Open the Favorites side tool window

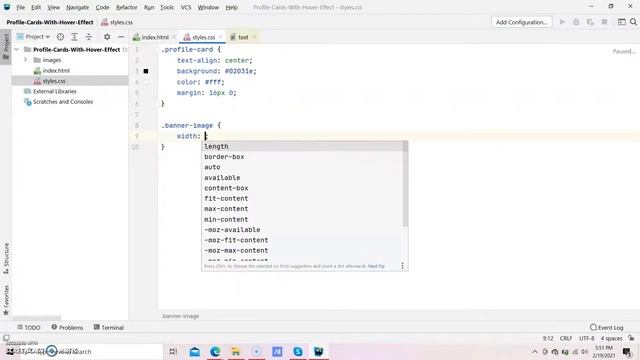(x=6, y=300)
